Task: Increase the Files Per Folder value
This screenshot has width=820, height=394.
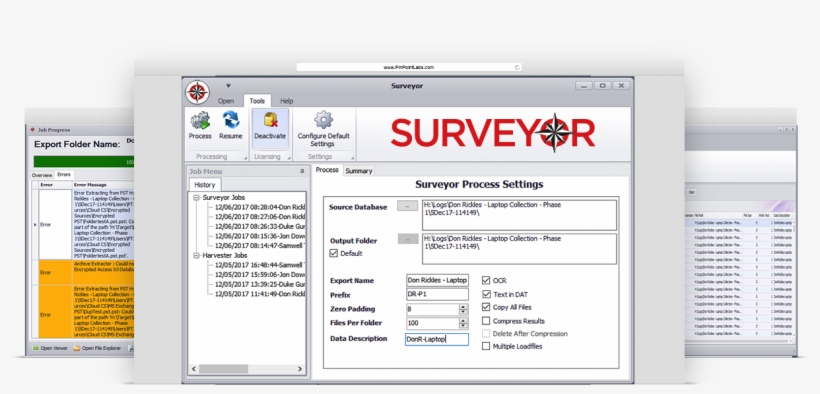Action: 463,321
